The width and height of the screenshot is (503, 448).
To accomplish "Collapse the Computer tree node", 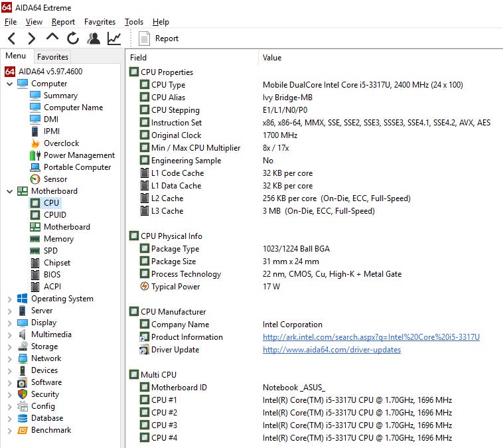I will (9, 84).
